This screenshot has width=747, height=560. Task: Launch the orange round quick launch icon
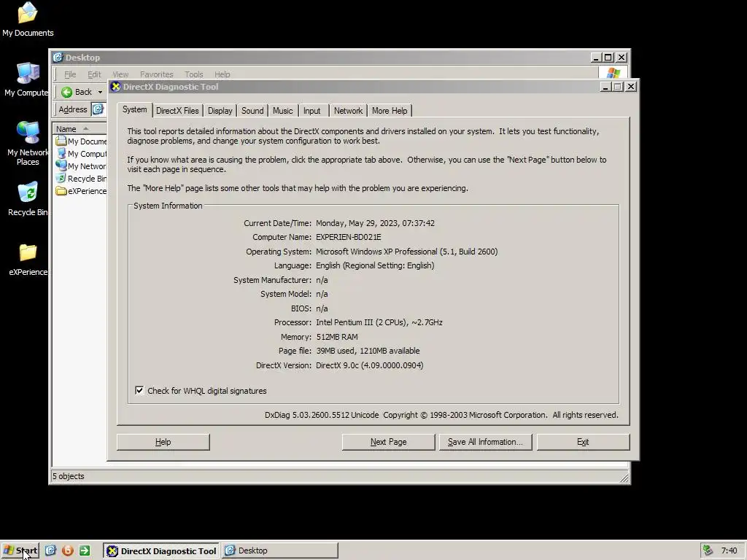click(x=68, y=551)
